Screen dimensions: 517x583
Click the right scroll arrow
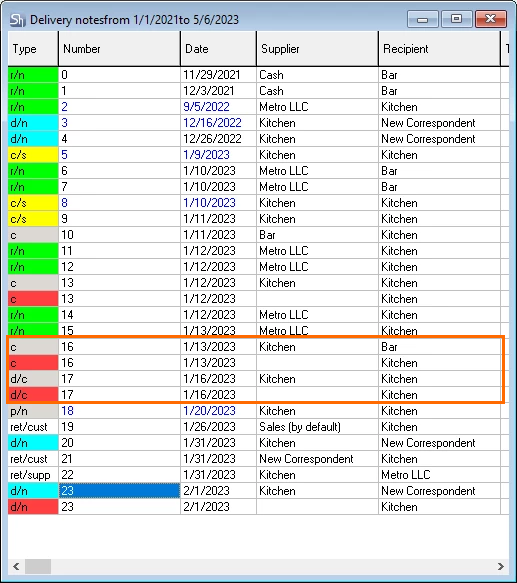coord(501,566)
